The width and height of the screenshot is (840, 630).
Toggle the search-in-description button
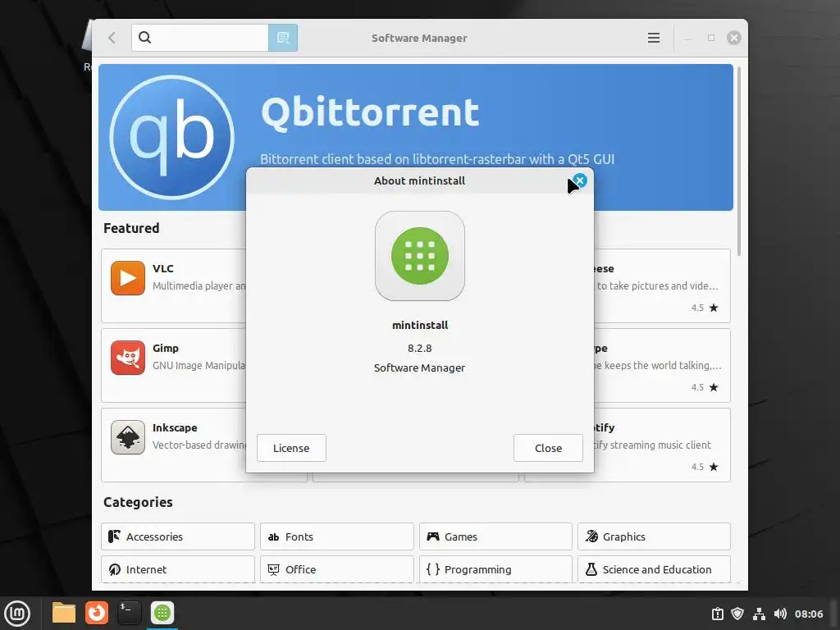coord(283,38)
